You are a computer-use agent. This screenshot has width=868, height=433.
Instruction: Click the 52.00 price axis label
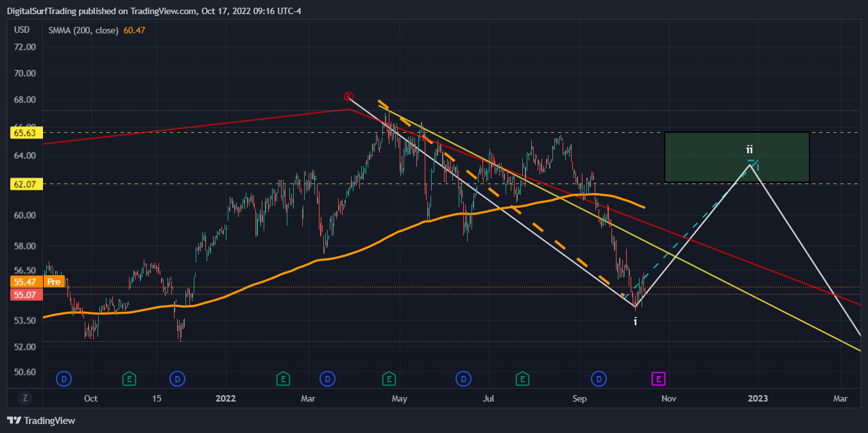tap(24, 347)
